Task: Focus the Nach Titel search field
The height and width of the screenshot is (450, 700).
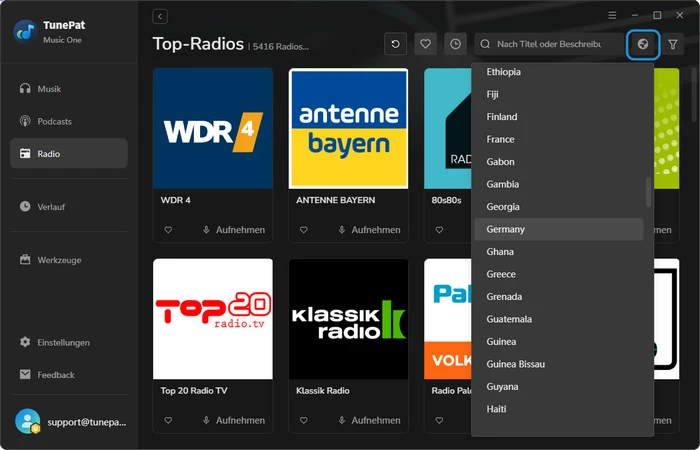Action: 549,44
